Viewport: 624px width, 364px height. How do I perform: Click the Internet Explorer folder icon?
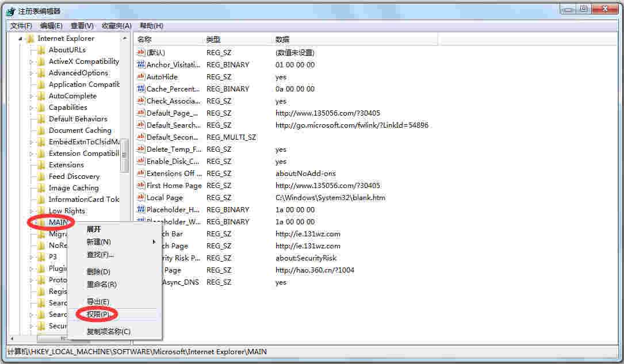click(30, 39)
